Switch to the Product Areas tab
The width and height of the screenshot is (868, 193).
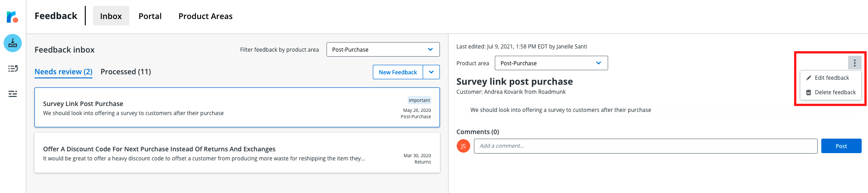pos(205,16)
